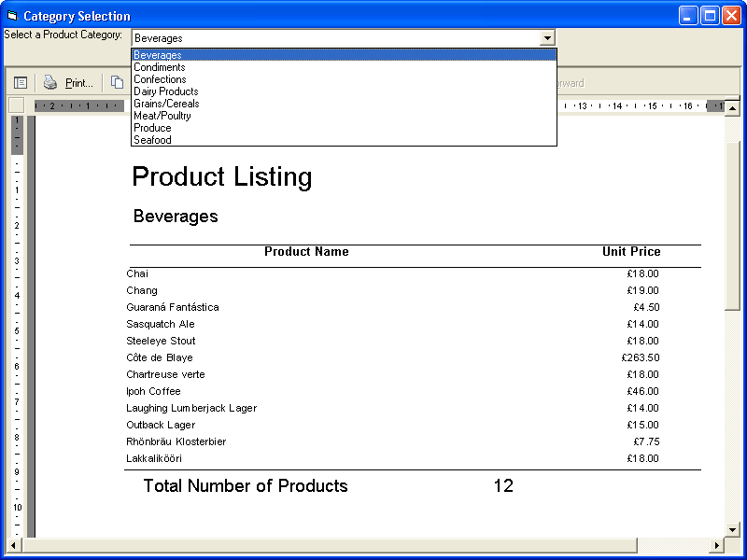Click the Category Selection window title icon
747x560 pixels.
click(x=12, y=16)
